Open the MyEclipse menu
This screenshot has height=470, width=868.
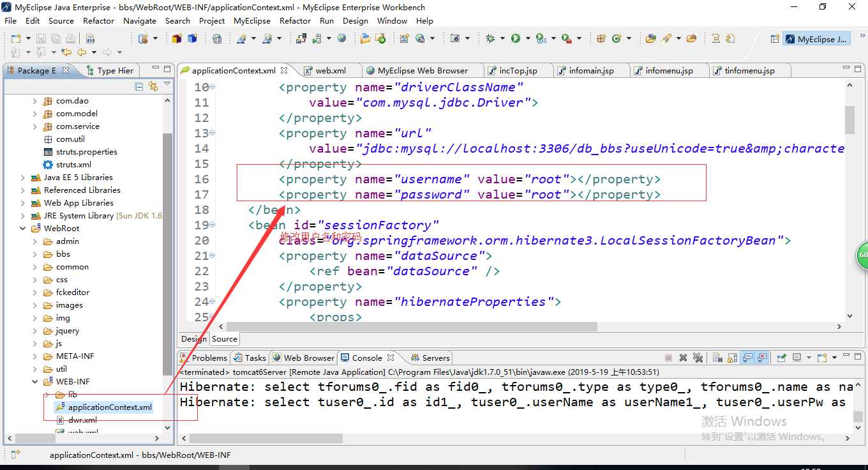pyautogui.click(x=252, y=20)
